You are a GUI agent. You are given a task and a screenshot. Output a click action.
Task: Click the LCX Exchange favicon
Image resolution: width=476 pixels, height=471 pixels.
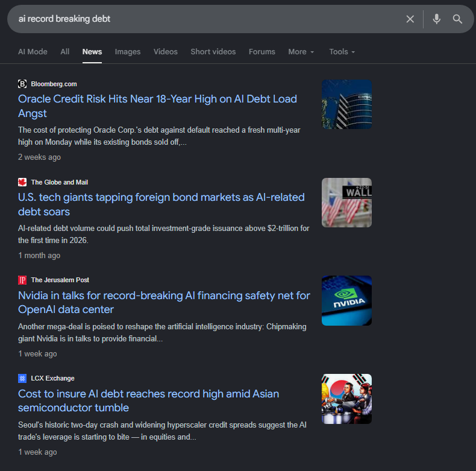pos(22,378)
